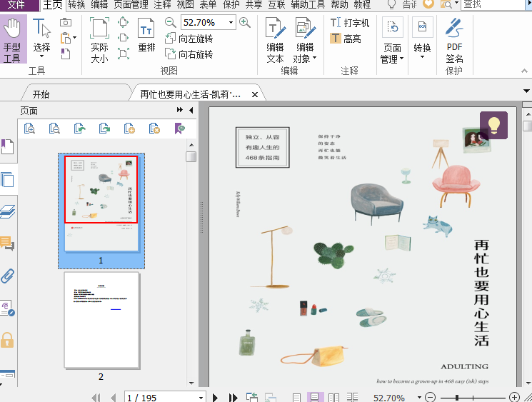Screen dimensions: 532x402
Task: Open the zoom percentage dropdown in ribbon
Action: tap(231, 23)
